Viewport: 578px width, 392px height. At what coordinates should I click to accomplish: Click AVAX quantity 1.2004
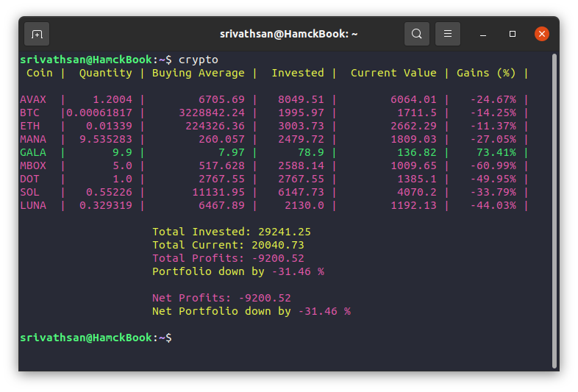[x=113, y=99]
